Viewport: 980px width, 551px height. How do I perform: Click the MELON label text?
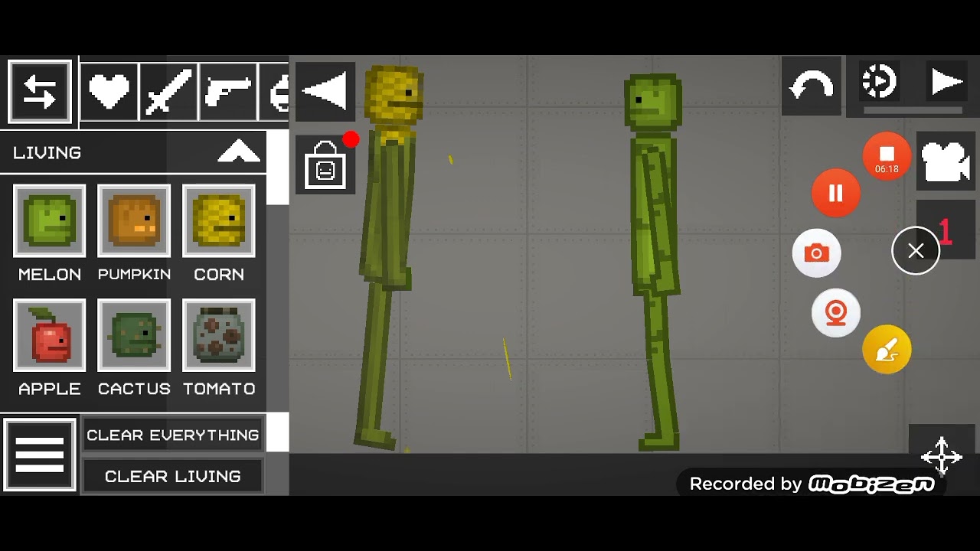point(50,274)
